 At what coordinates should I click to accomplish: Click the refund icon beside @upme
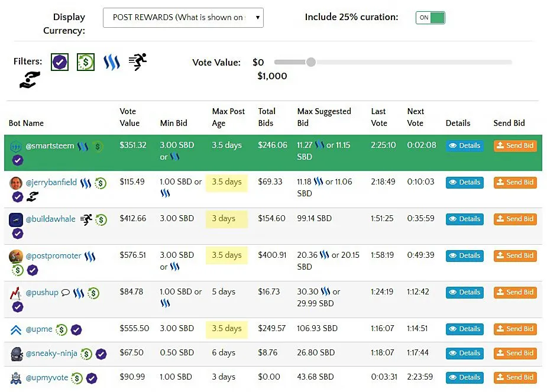pyautogui.click(x=62, y=329)
